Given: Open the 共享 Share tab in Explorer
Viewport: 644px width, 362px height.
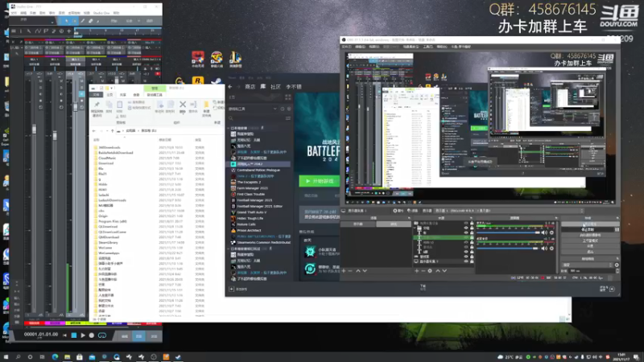Looking at the screenshot, I should click(x=123, y=95).
